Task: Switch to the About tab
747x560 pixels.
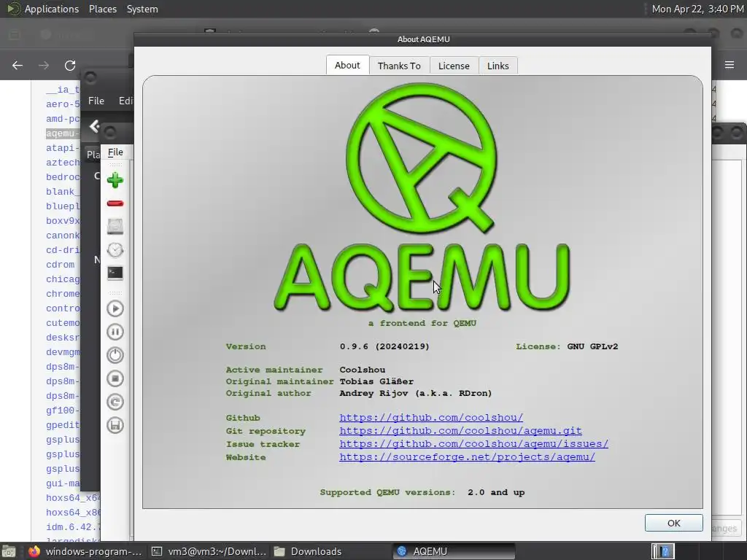Action: pos(347,65)
